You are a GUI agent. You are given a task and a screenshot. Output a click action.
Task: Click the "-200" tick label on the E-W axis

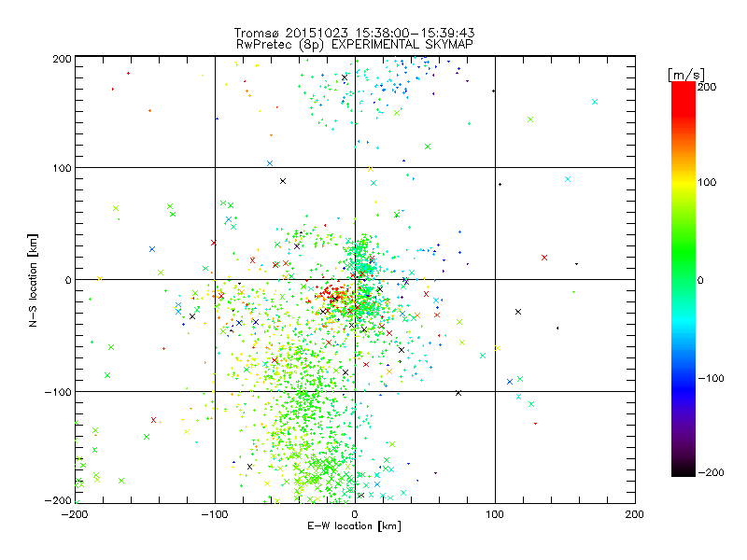[75, 515]
